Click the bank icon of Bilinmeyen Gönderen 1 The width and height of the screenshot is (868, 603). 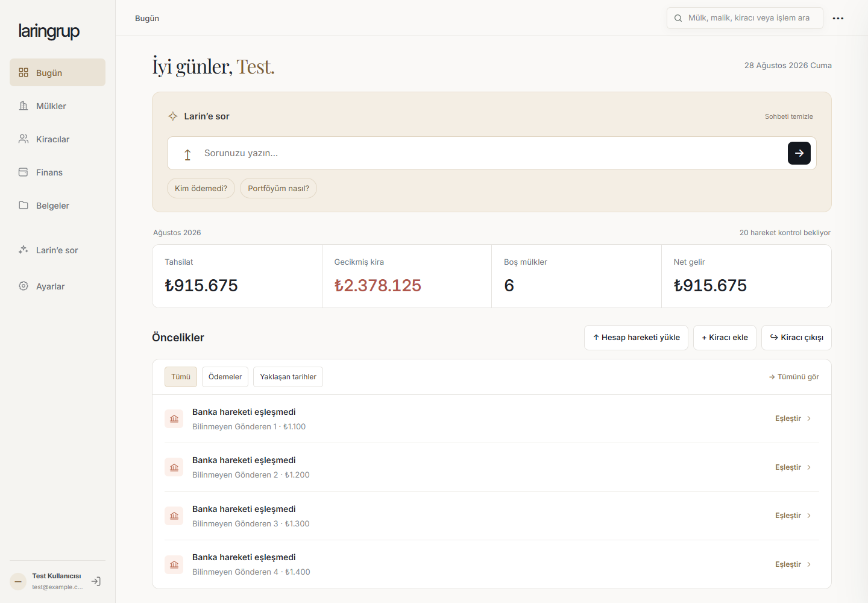point(174,418)
